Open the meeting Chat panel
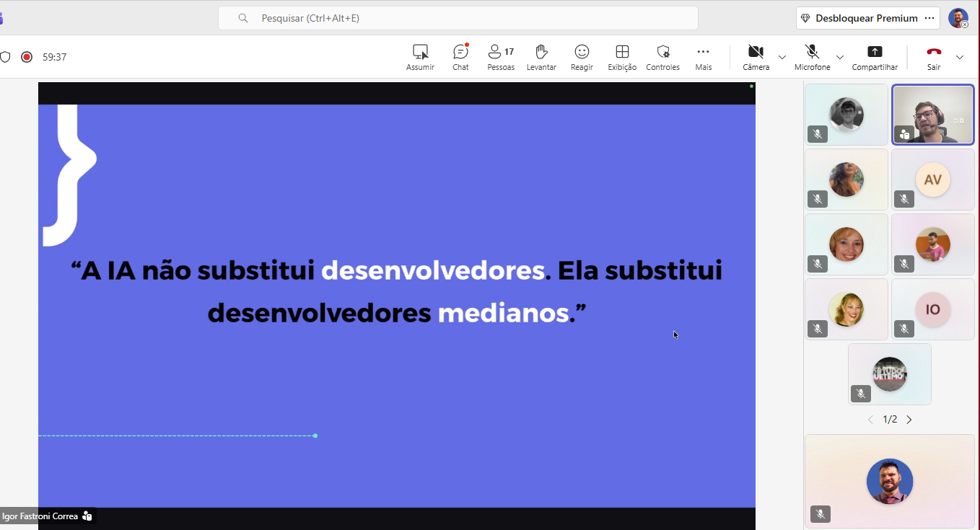 pos(460,57)
